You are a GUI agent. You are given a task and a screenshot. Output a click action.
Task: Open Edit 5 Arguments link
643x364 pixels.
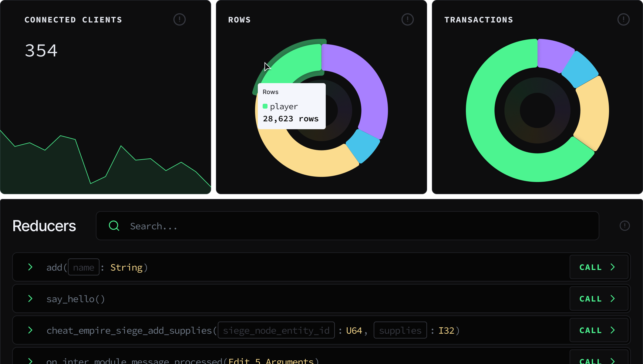271,361
